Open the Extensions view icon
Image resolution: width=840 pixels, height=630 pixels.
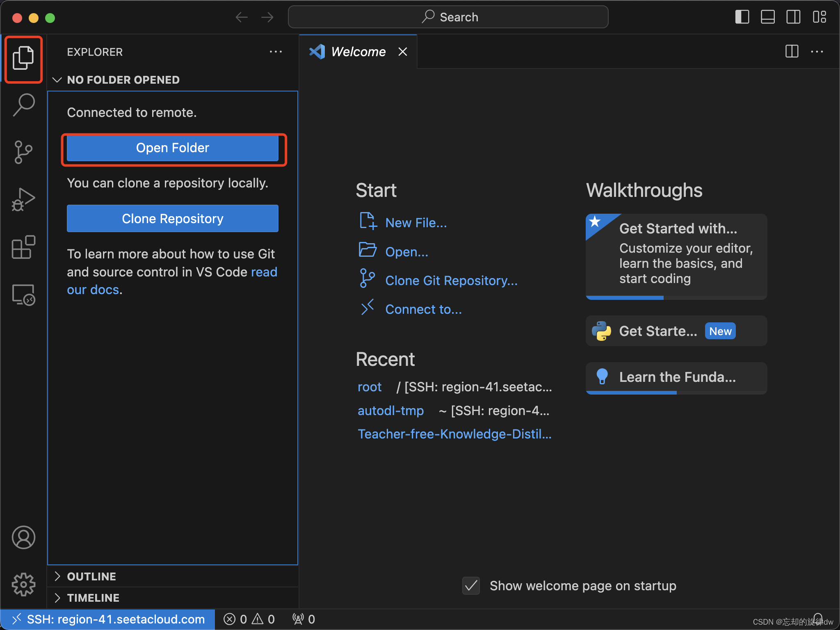pos(23,247)
